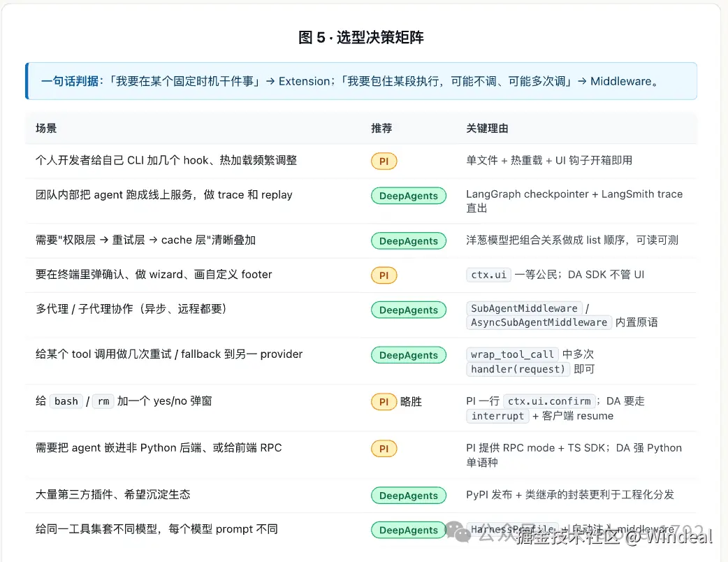Click the "rm" code chip
Screen dimensions: 728x562
coord(103,401)
